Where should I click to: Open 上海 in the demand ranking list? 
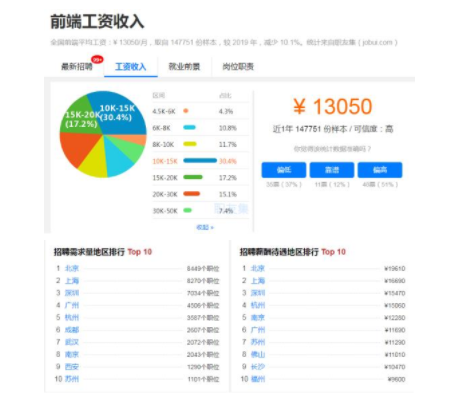point(72,281)
